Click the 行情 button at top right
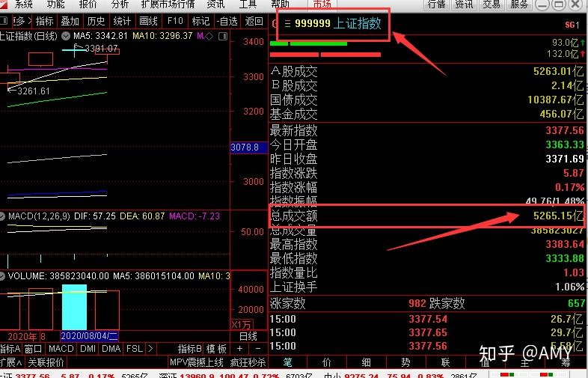The image size is (588, 378). tap(436, 4)
